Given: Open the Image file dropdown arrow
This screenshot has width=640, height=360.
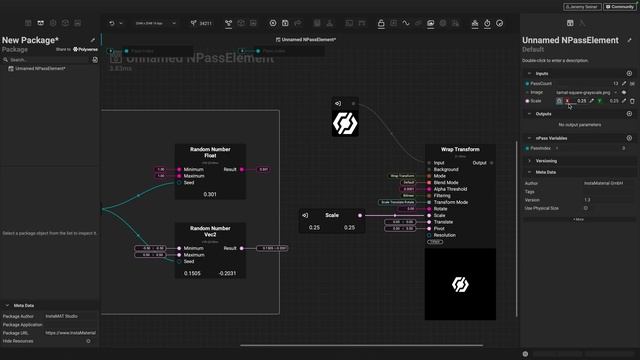Looking at the screenshot, I should point(616,93).
